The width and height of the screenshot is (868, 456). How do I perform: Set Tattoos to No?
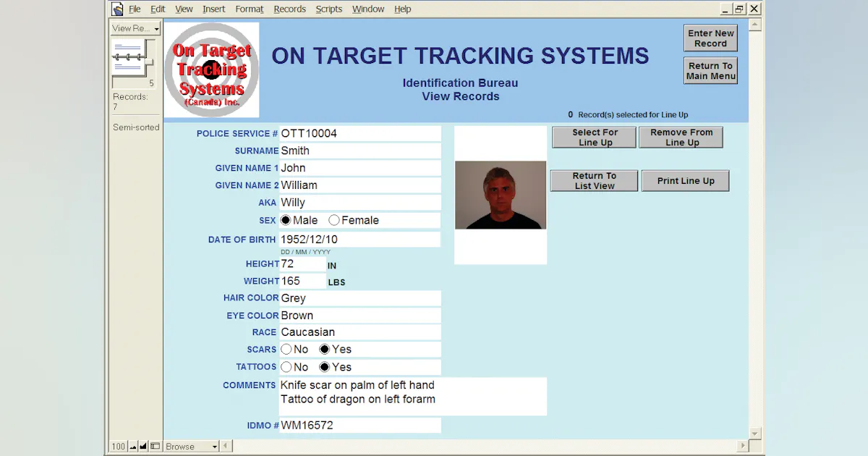286,367
